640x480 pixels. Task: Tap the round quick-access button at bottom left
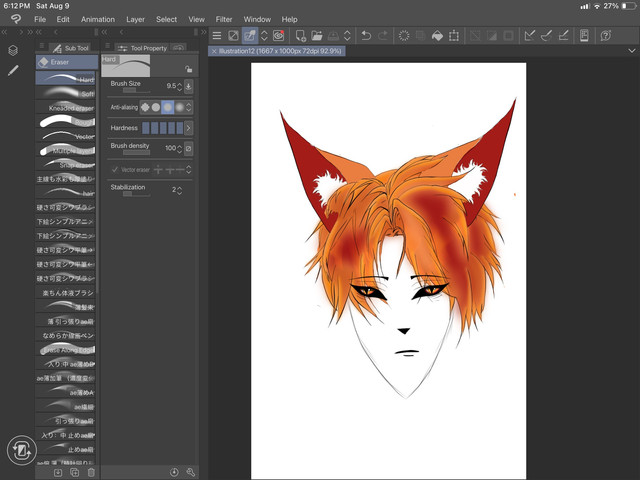pyautogui.click(x=21, y=452)
